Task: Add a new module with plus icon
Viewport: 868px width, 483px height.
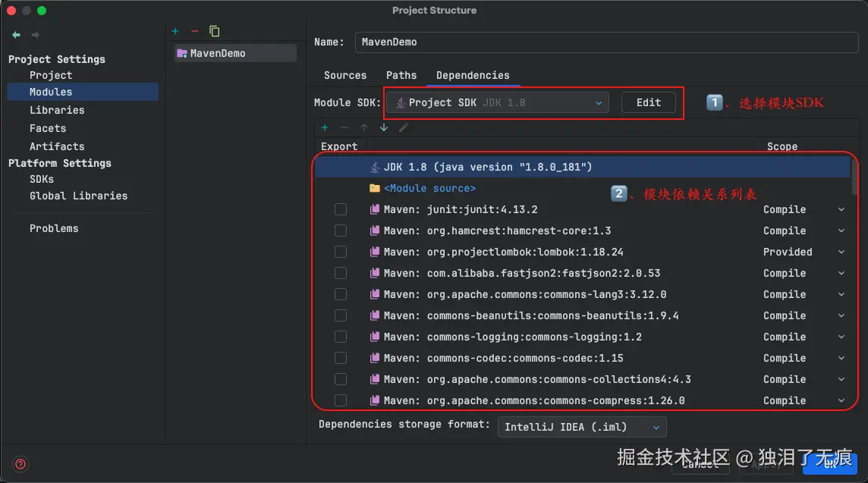Action: (175, 31)
